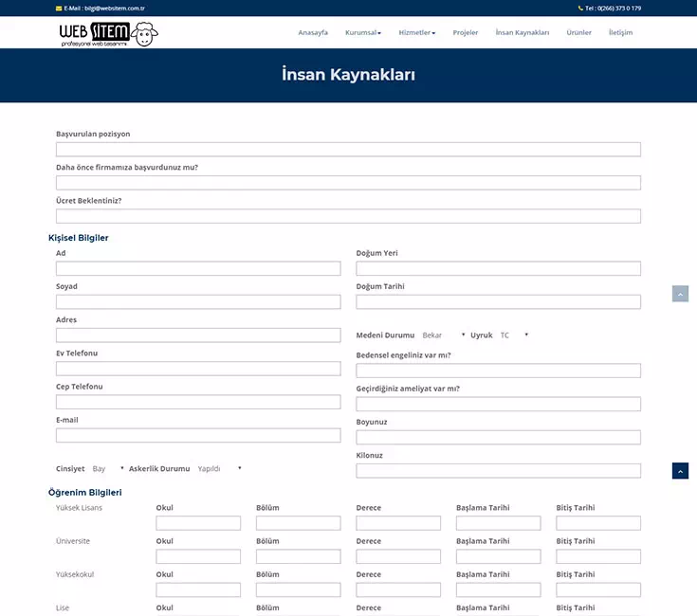The height and width of the screenshot is (616, 697).
Task: Open İnsan Kaynakları in the navigation
Action: [x=523, y=32]
